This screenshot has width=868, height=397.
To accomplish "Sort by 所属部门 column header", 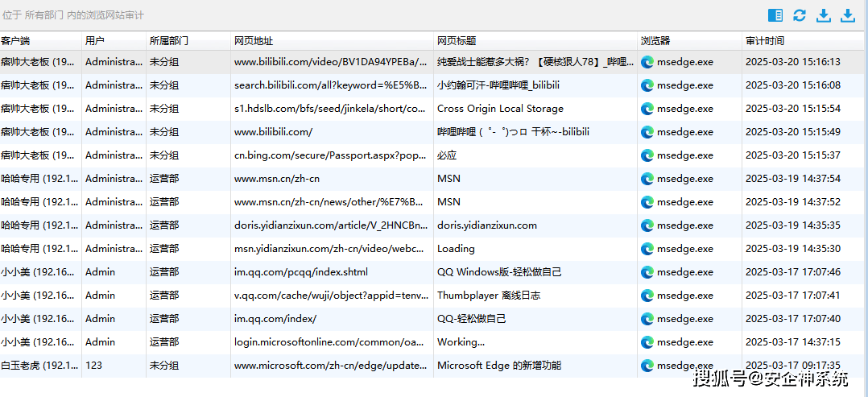I will coord(188,41).
